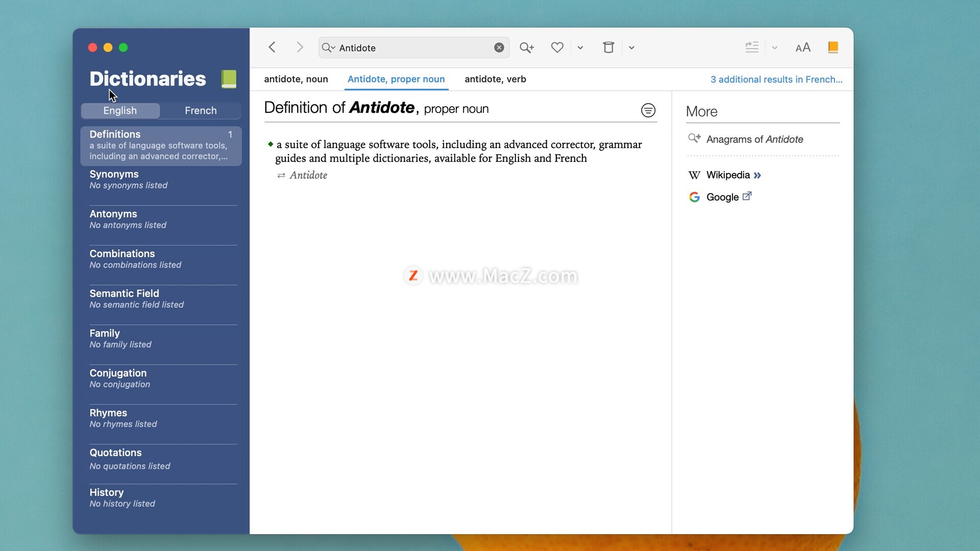Viewport: 980px width, 551px height.
Task: Select the antidote, noun tab
Action: pyautogui.click(x=296, y=79)
